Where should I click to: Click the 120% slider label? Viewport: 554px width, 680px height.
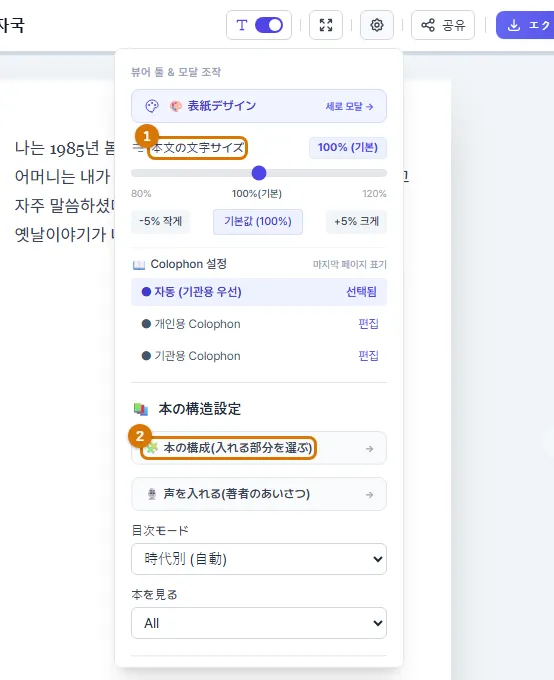[x=374, y=193]
